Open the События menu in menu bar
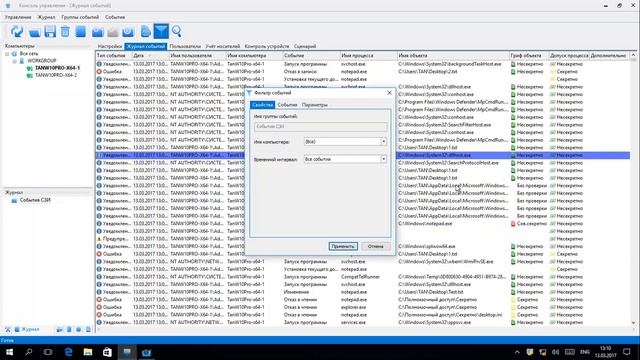This screenshot has height=360, width=640. (115, 17)
